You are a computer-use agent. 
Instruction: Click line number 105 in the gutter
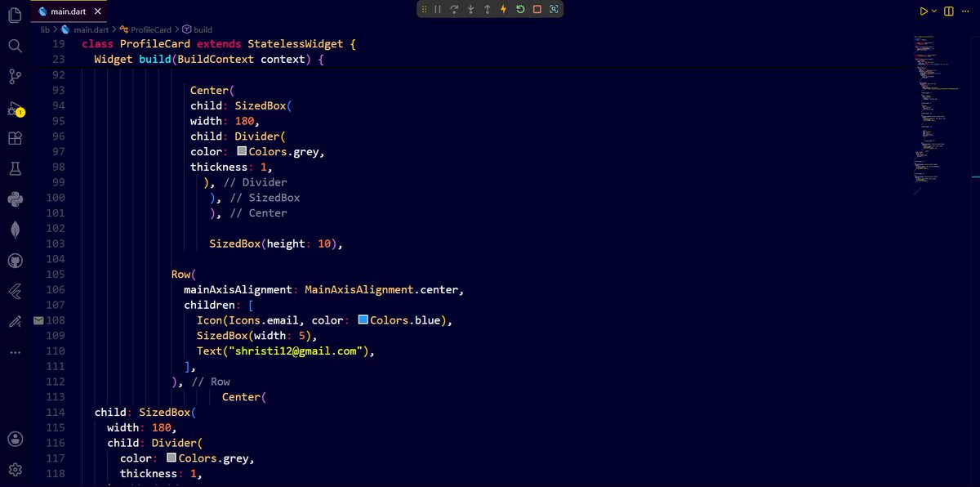tap(55, 275)
